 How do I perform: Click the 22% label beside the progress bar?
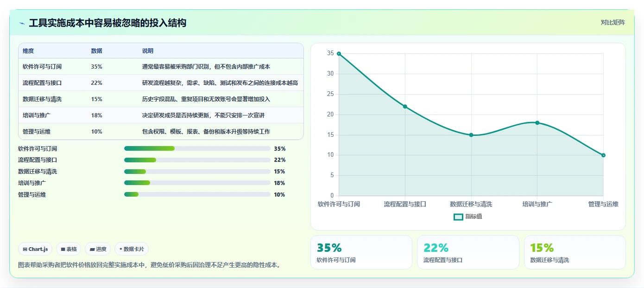click(280, 160)
